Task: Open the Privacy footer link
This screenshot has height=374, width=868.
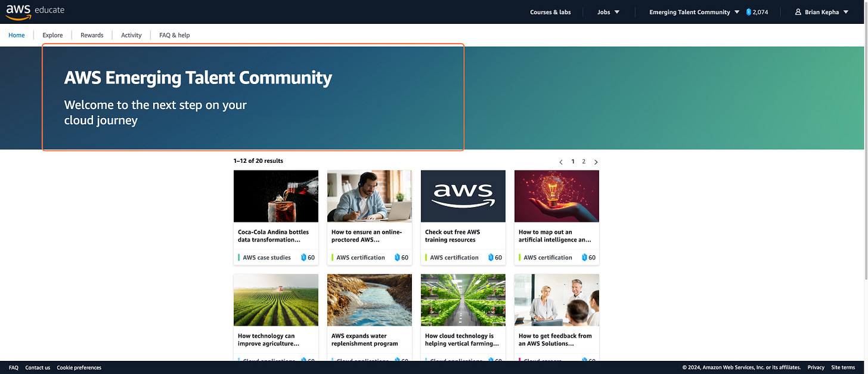Action: pyautogui.click(x=816, y=367)
